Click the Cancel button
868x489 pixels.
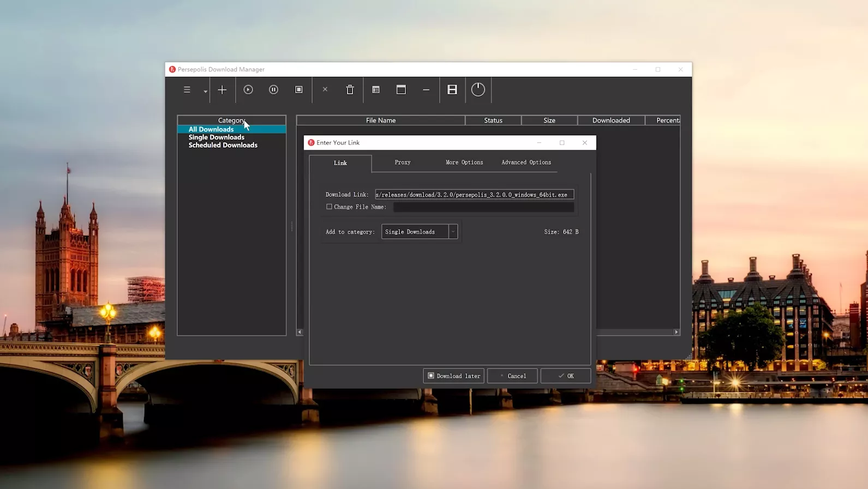coord(512,376)
